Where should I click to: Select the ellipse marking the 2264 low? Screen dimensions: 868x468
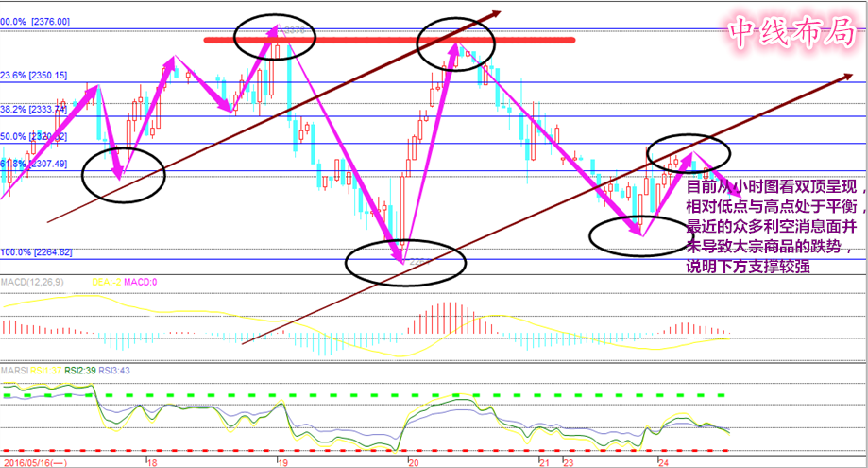(x=404, y=262)
